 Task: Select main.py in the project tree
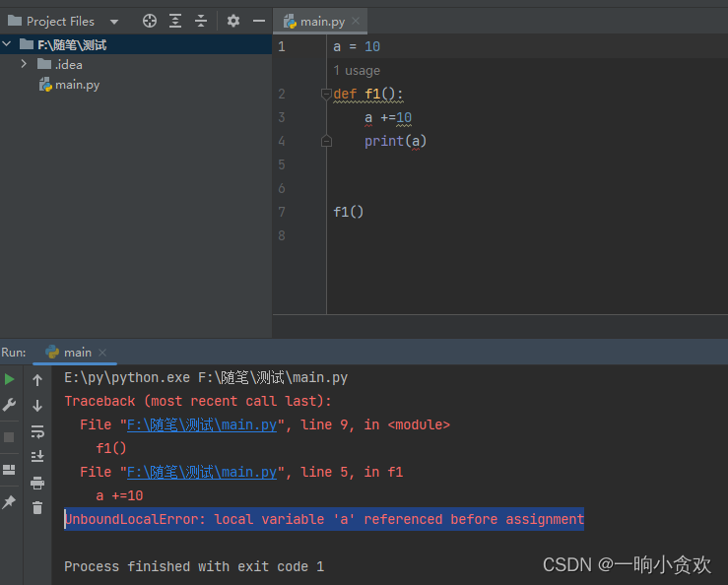tap(77, 85)
